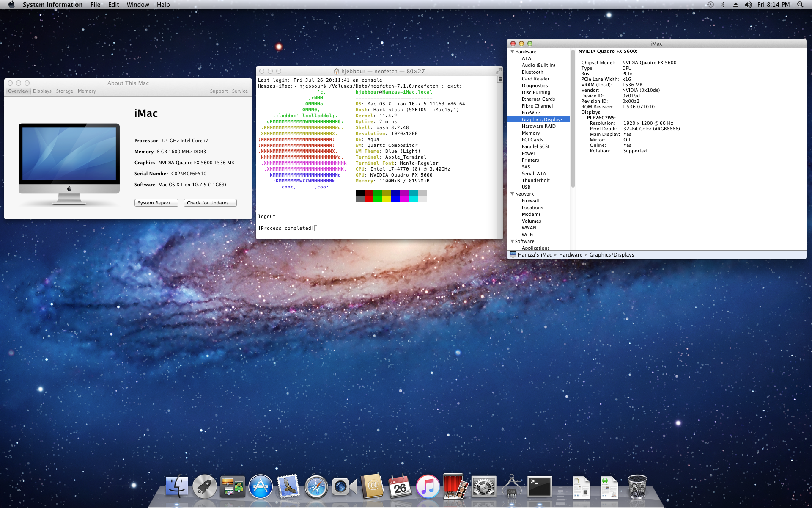
Task: Open Photo Booth from the Dock
Action: [455, 487]
